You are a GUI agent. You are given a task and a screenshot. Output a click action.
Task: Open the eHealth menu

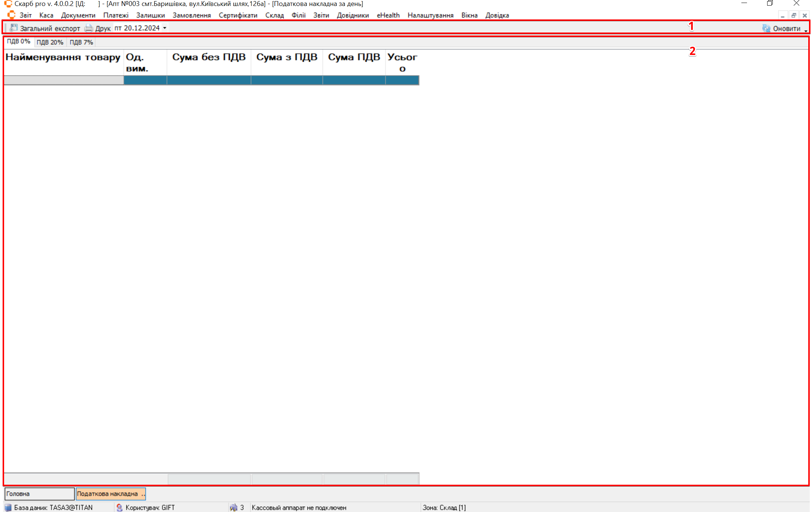[388, 15]
